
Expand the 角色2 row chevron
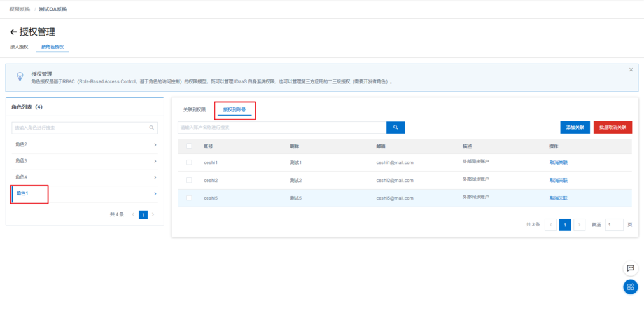click(x=155, y=144)
